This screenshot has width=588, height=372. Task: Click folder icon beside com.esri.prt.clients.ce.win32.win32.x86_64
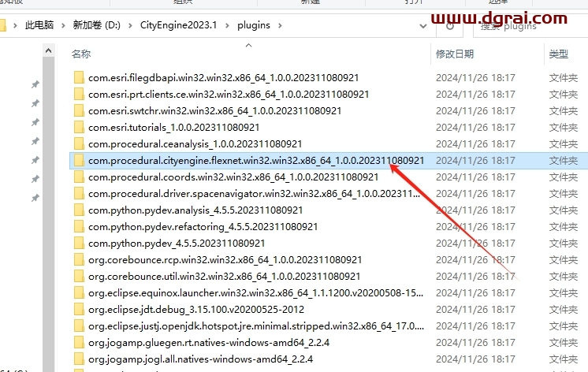79,94
